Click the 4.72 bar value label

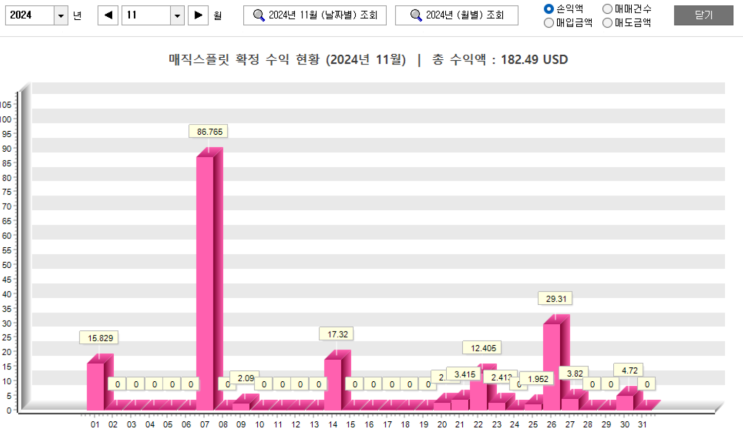click(x=629, y=370)
